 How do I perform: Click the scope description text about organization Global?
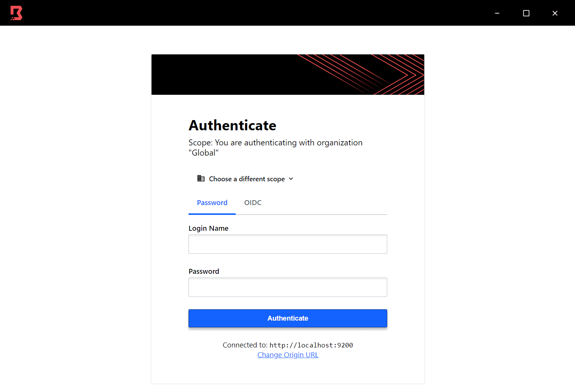click(275, 147)
